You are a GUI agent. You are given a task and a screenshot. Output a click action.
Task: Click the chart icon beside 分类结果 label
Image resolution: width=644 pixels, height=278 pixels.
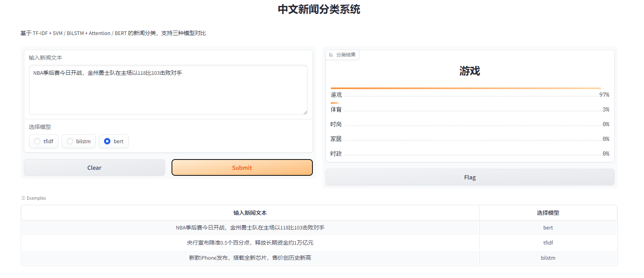331,55
